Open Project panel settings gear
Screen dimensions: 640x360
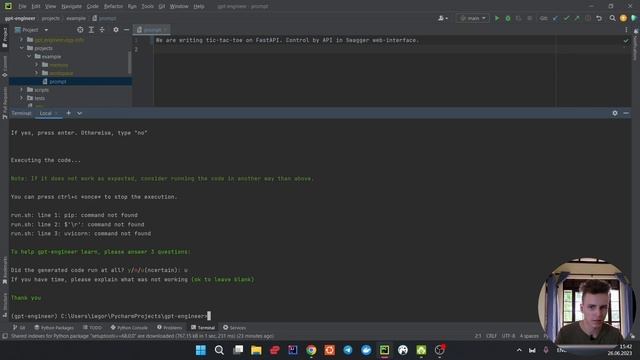click(116, 30)
